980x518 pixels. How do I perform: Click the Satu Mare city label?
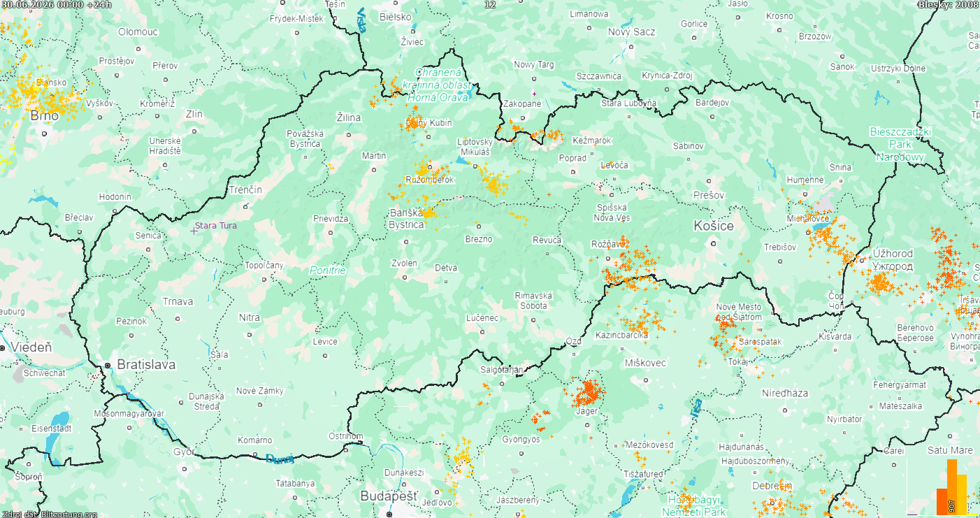click(x=951, y=449)
